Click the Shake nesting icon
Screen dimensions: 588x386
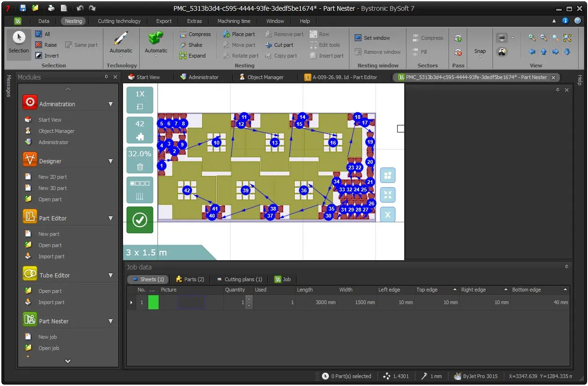(183, 45)
